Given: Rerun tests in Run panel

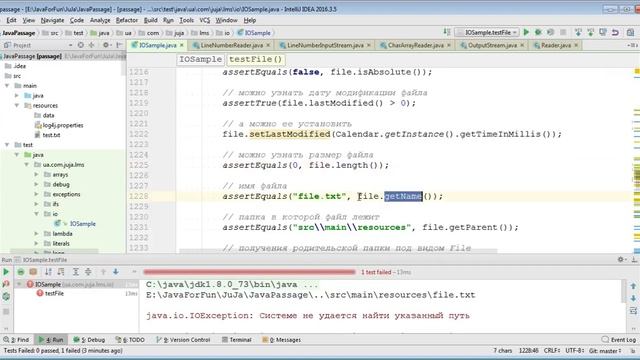Looking at the screenshot, I should (x=6, y=271).
